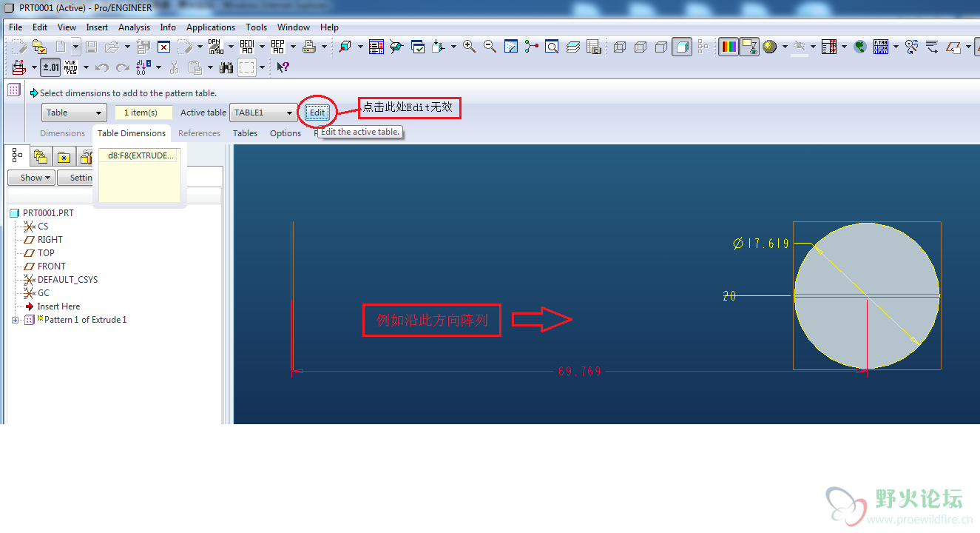
Task: Click the Refit to screen icon
Action: (x=552, y=47)
